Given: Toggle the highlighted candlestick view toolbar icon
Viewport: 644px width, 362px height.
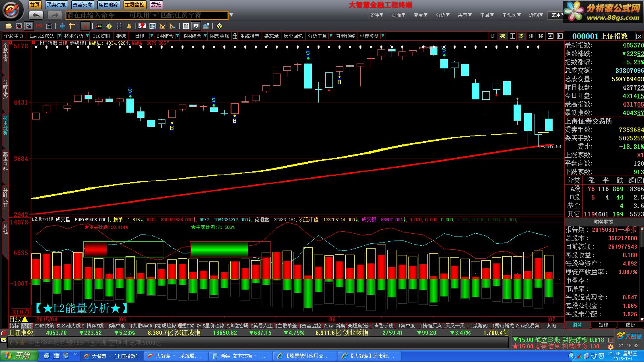Looking at the screenshot, I should (29, 26).
